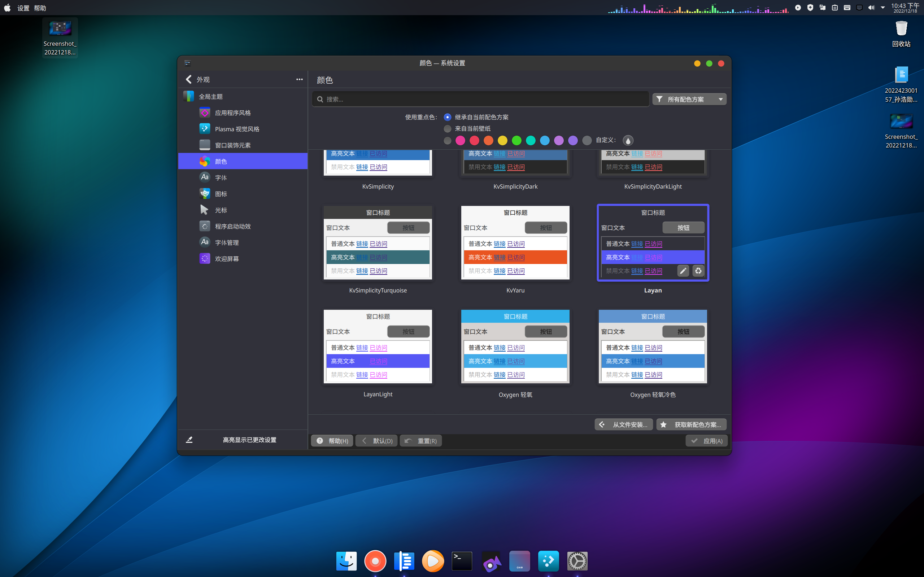Expand the 所有配色方案 filter dropdown
This screenshot has height=577, width=924.
689,99
